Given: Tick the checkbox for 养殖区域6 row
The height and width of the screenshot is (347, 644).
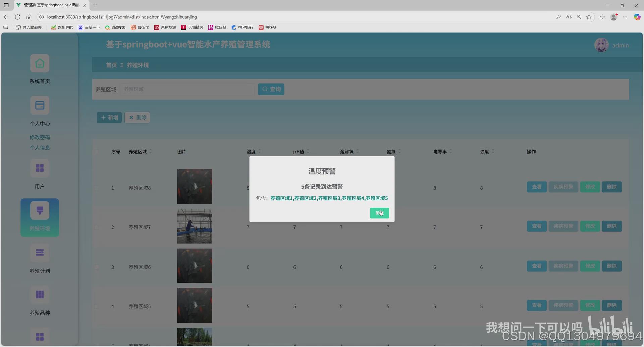Looking at the screenshot, I should coord(97,267).
